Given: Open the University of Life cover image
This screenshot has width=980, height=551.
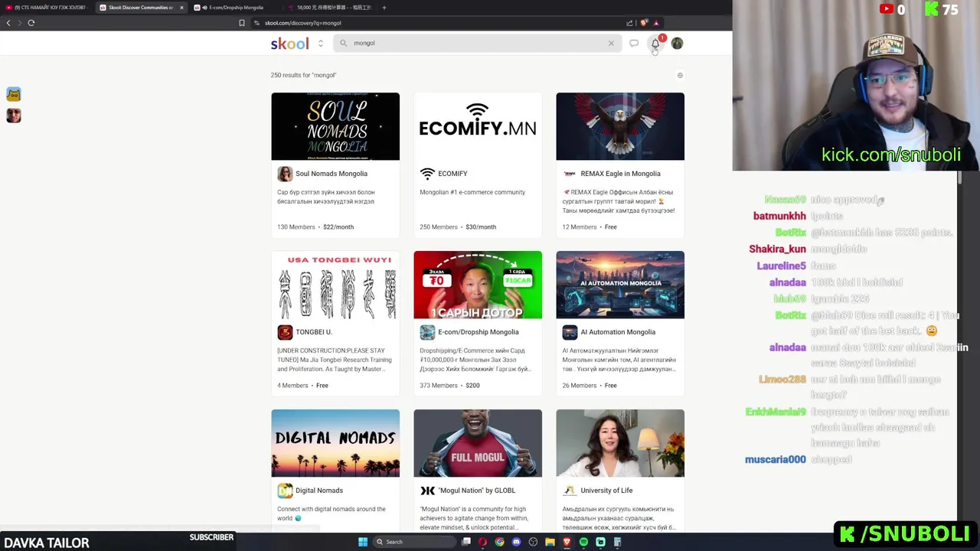Looking at the screenshot, I should [620, 443].
